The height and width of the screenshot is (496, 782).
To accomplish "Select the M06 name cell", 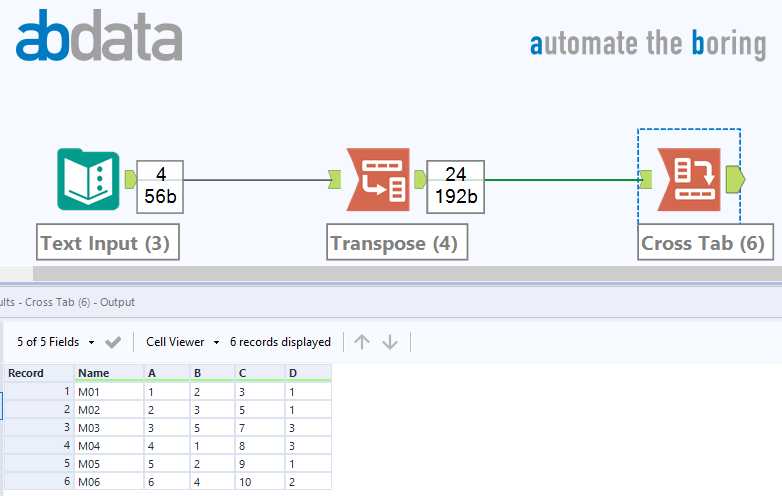I will point(109,482).
